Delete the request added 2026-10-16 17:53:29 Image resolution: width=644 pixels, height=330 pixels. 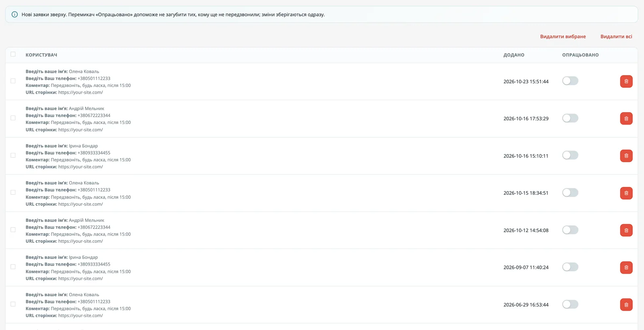626,118
